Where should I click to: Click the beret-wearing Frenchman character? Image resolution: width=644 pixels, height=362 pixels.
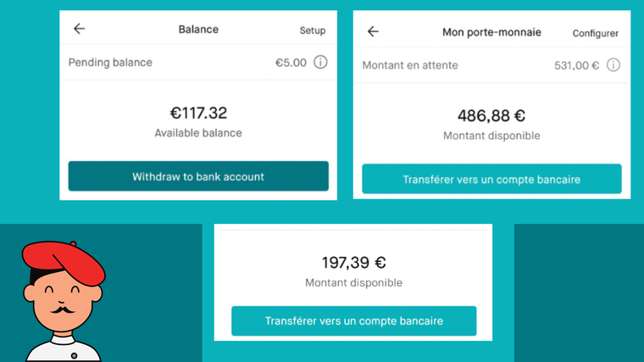pyautogui.click(x=64, y=301)
